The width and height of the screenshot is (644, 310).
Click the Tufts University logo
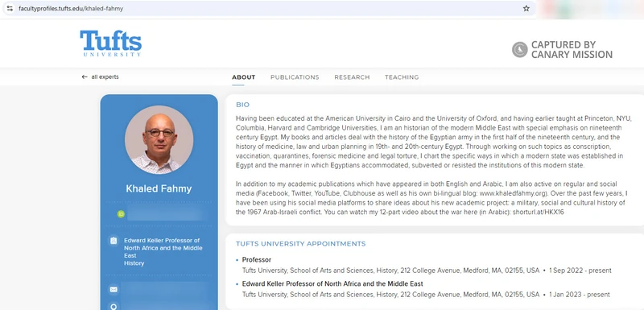click(x=111, y=43)
